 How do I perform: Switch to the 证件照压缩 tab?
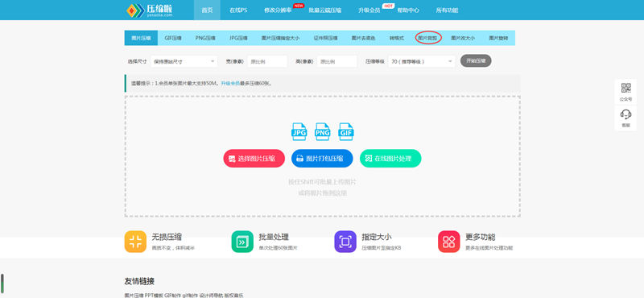[326, 38]
